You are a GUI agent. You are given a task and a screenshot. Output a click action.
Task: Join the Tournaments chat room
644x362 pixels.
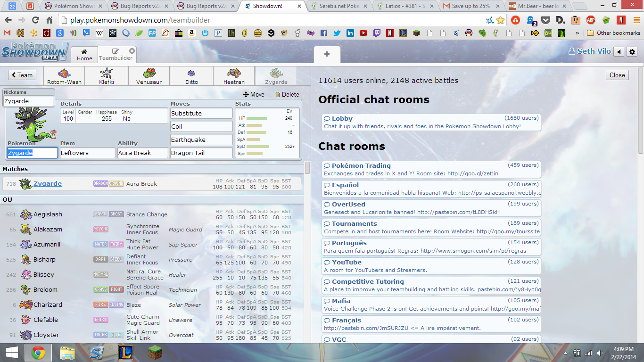tap(430, 227)
